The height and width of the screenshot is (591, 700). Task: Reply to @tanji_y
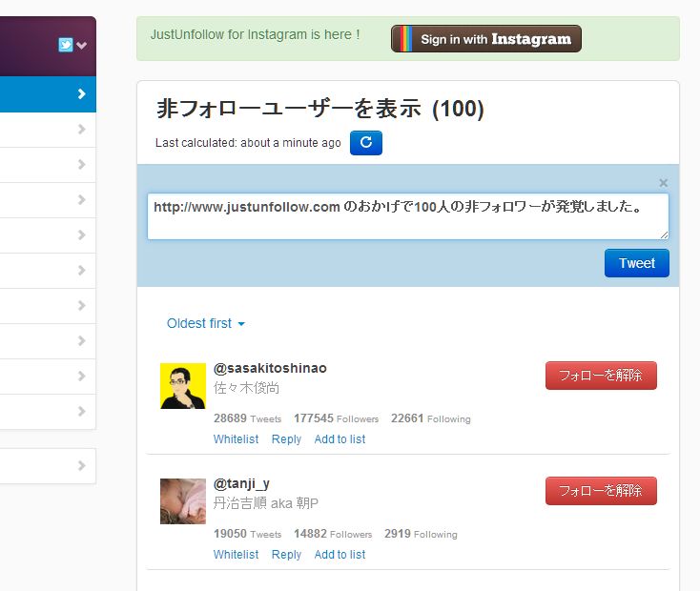click(x=286, y=555)
